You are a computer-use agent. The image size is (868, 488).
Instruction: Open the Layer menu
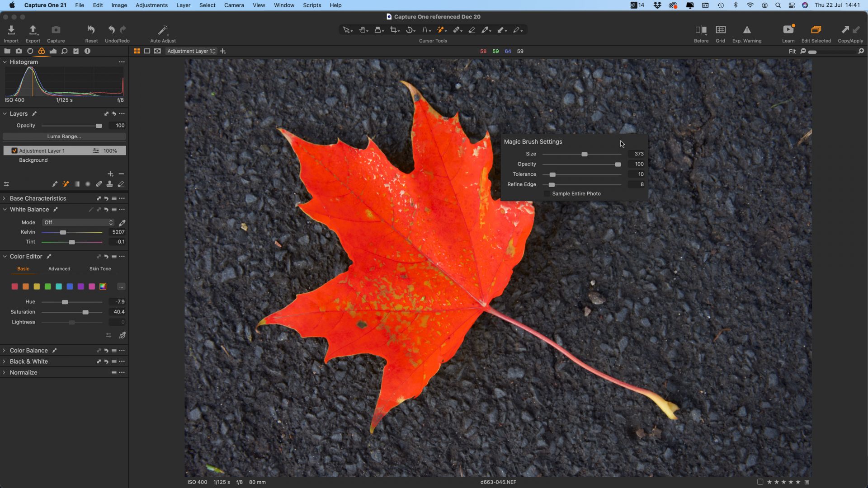183,5
